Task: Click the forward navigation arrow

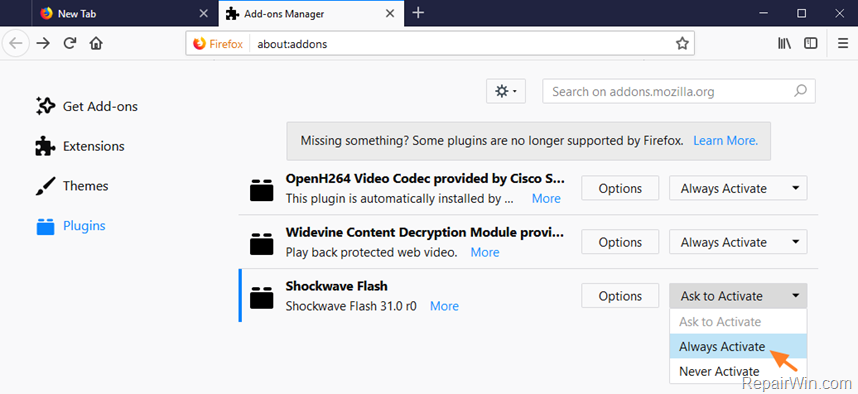Action: click(43, 43)
